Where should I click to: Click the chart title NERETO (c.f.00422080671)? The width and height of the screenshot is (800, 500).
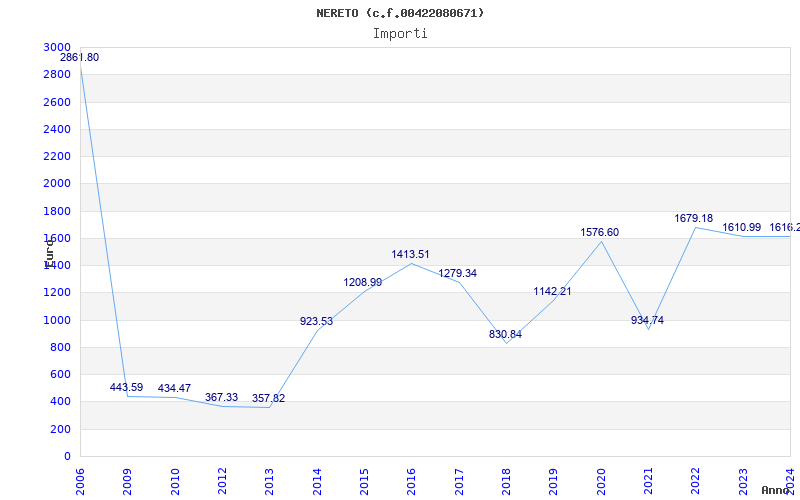400,13
